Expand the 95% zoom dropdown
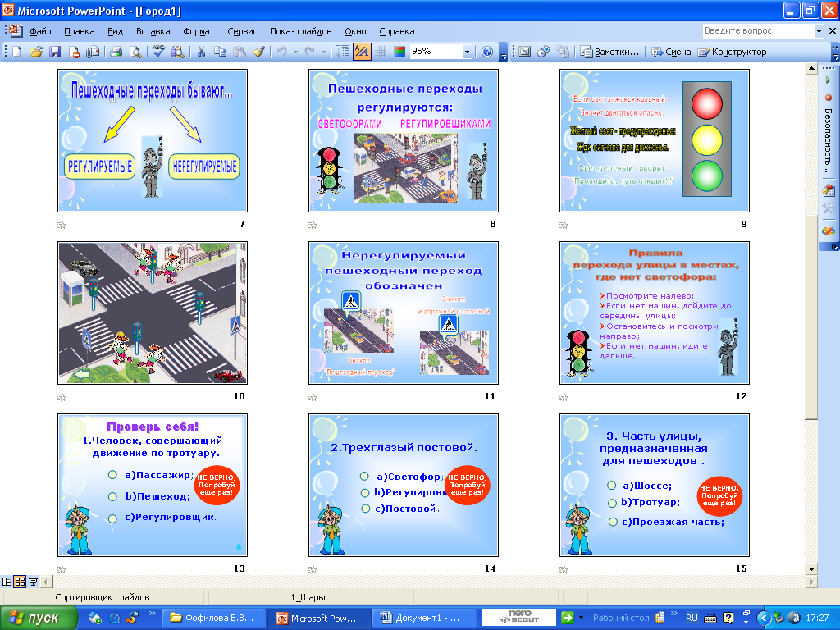The height and width of the screenshot is (630, 840). tap(467, 52)
